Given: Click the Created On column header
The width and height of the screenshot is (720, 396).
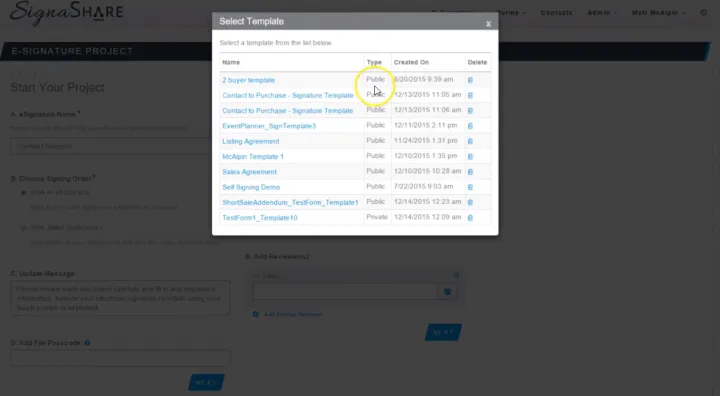Looking at the screenshot, I should point(411,62).
